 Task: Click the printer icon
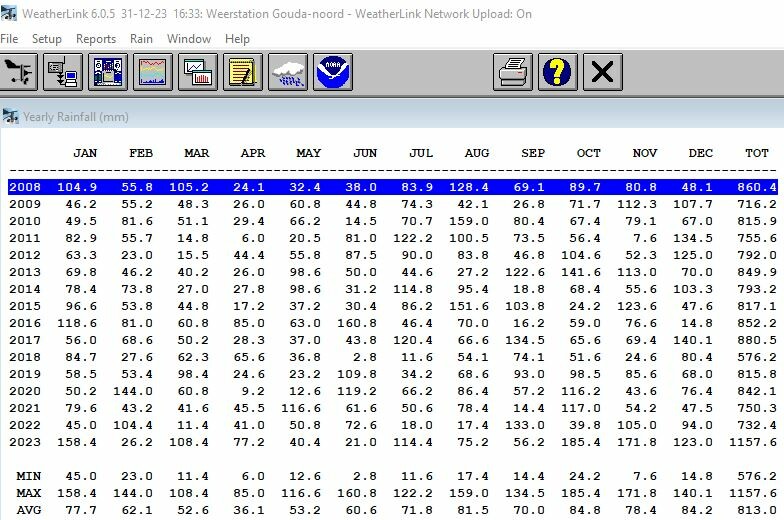[512, 72]
